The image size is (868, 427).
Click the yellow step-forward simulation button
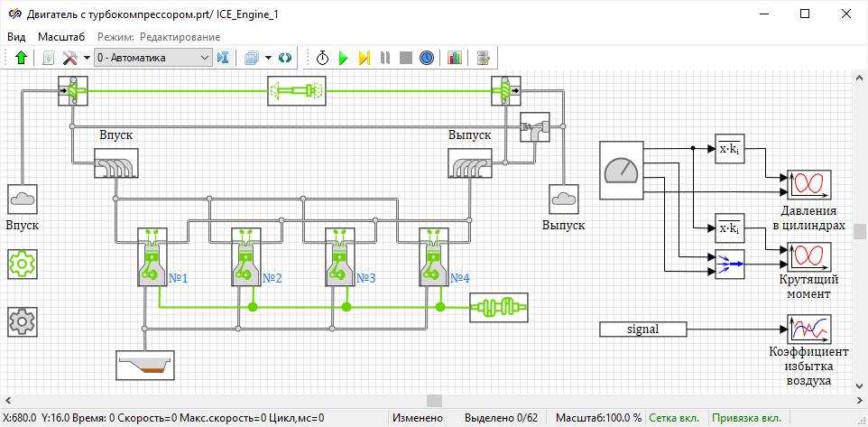click(x=365, y=58)
